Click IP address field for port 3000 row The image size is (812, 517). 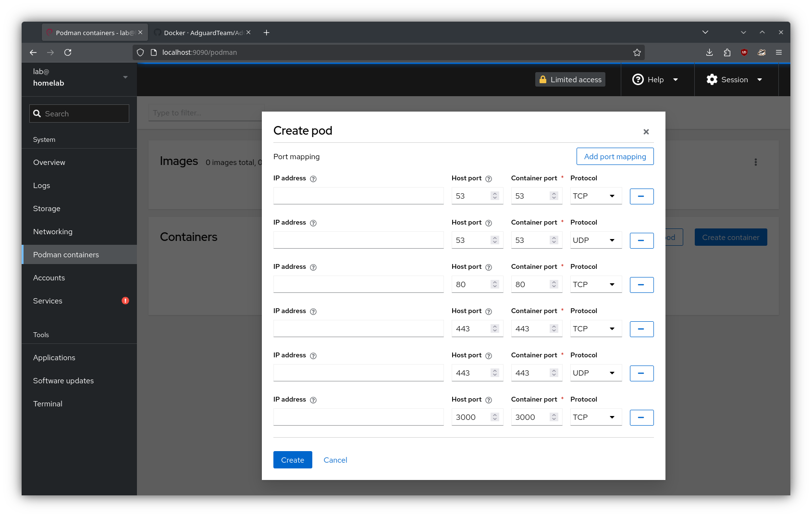click(358, 417)
